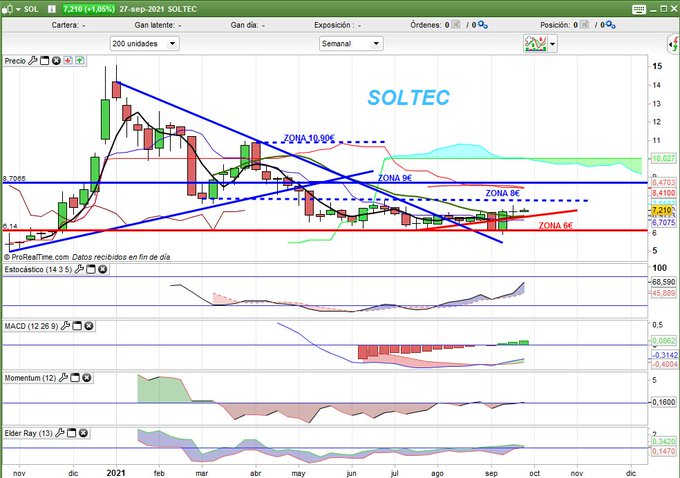Viewport: 680px width, 478px height.
Task: Click the Exposición field
Action: point(338,25)
